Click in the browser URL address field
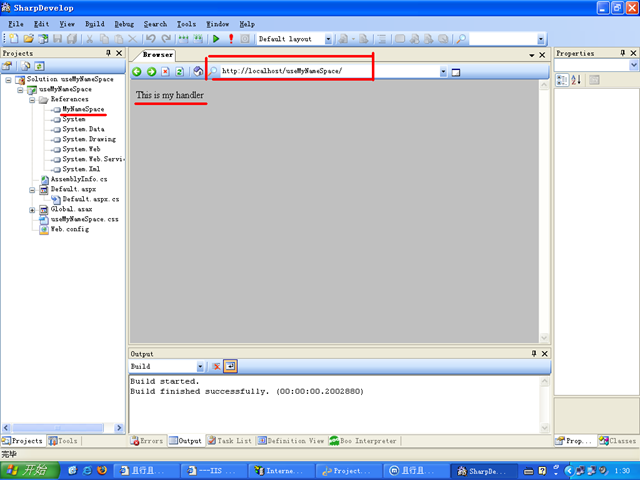Viewport: 640px width, 480px height. pos(329,71)
